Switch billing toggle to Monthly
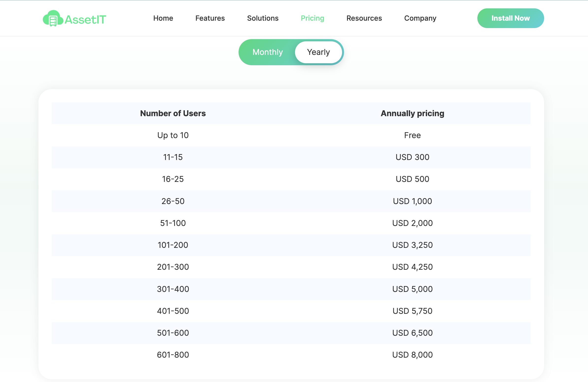This screenshot has width=588, height=382. click(x=267, y=52)
